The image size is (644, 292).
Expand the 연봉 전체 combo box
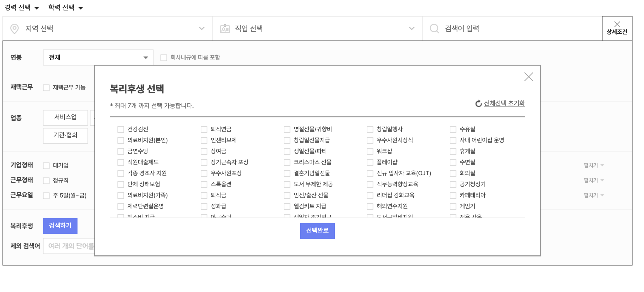click(x=98, y=57)
